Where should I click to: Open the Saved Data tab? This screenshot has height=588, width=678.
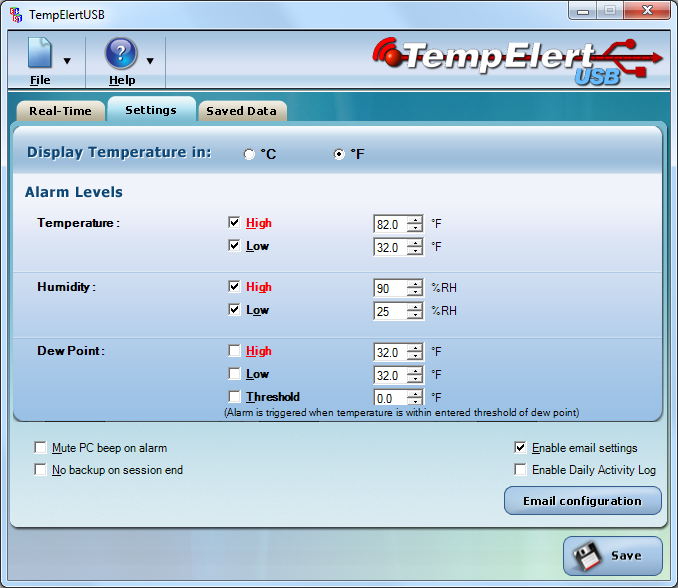(242, 111)
